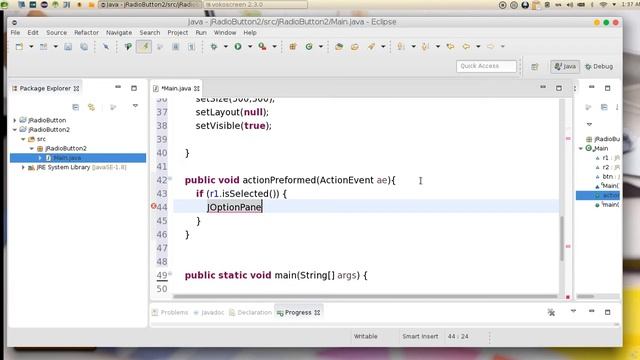640x360 pixels.
Task: Switch to the Problems tab
Action: pos(170,313)
